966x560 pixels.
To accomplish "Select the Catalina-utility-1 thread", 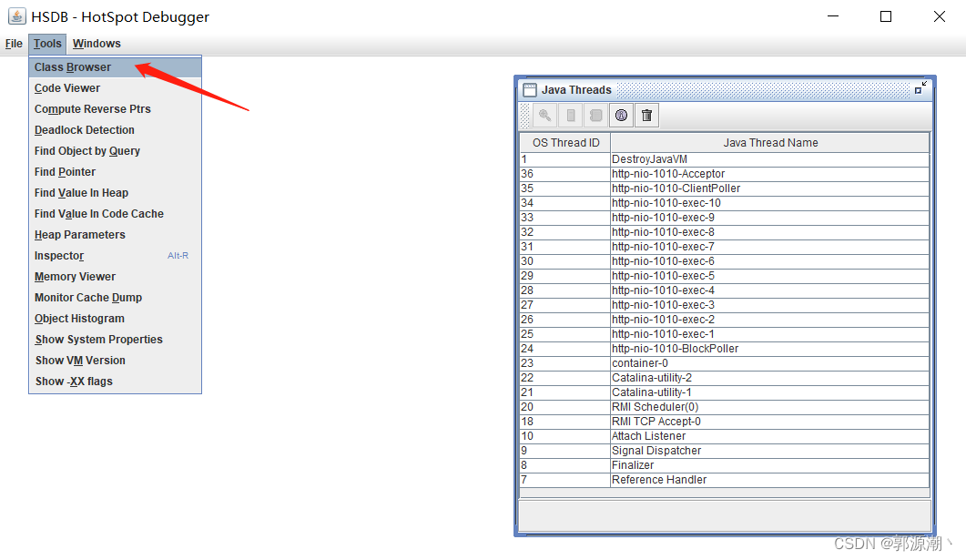I will pyautogui.click(x=725, y=392).
